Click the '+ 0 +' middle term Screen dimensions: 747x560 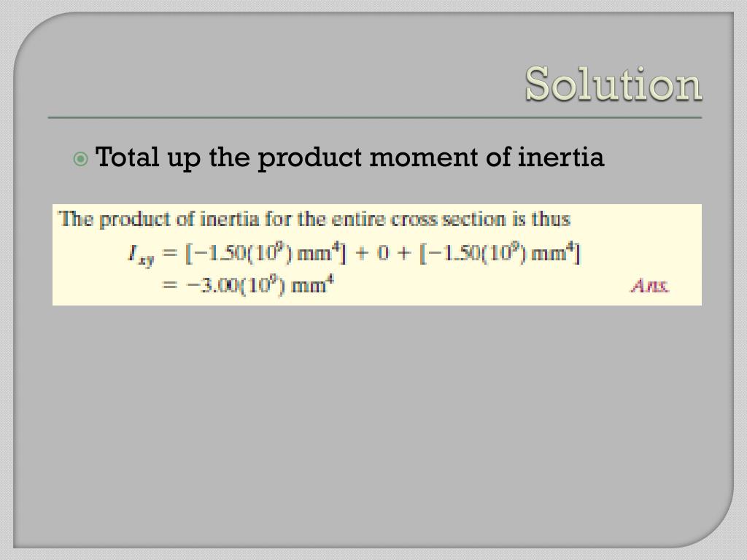384,253
